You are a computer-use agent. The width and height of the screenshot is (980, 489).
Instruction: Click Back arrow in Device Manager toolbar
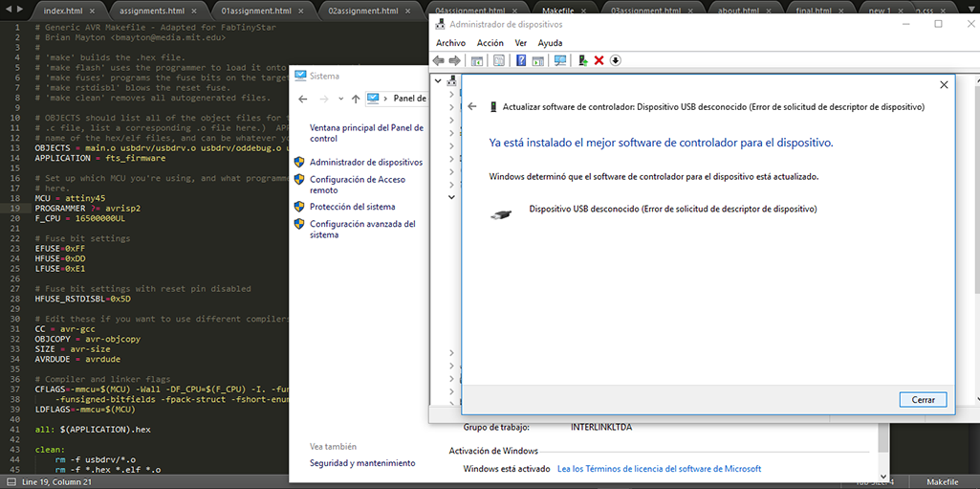(x=438, y=60)
